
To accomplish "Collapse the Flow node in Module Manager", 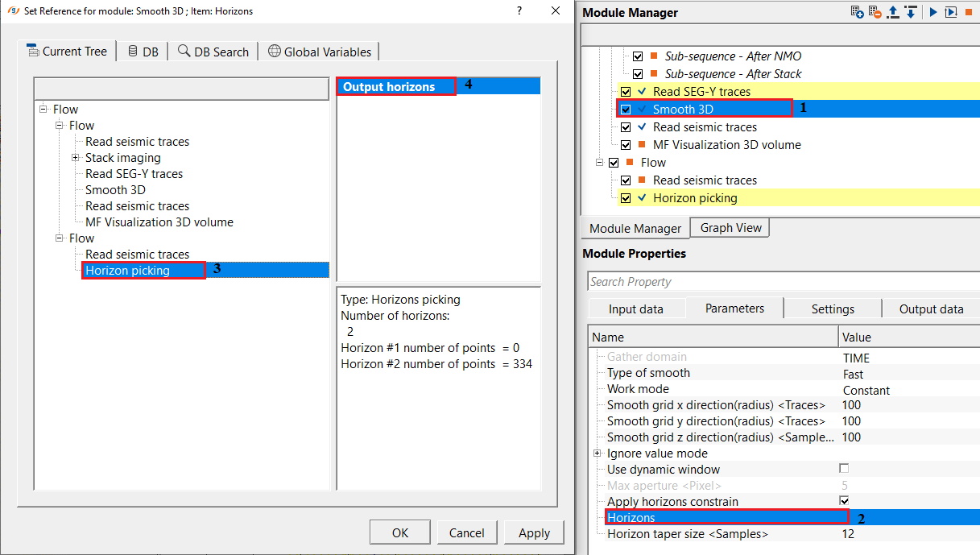I will click(x=601, y=163).
